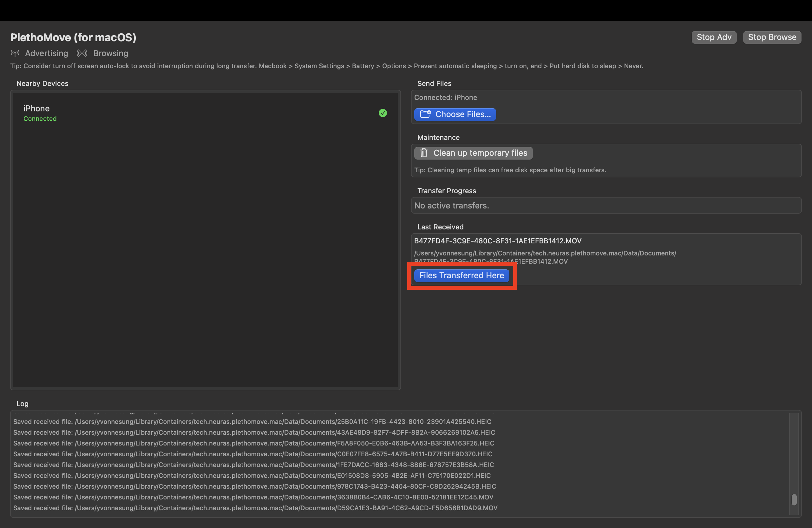Click the last received MOV filename
812x528 pixels.
pos(497,241)
